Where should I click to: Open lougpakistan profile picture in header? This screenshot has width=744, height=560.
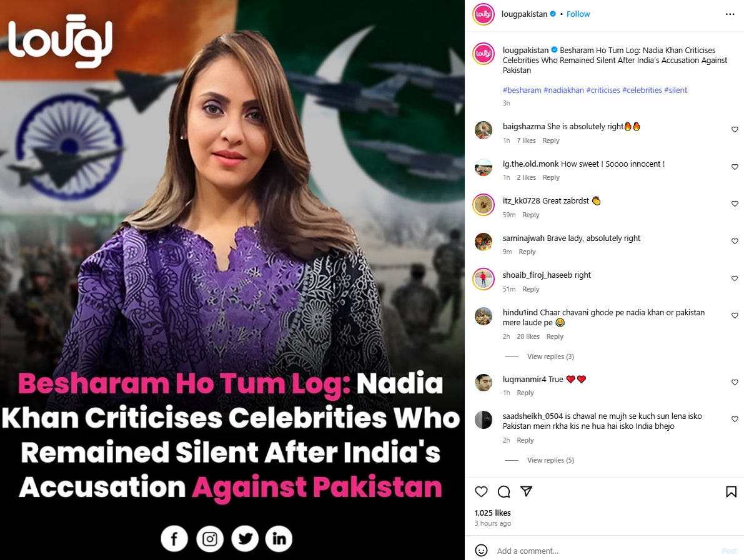coord(484,14)
